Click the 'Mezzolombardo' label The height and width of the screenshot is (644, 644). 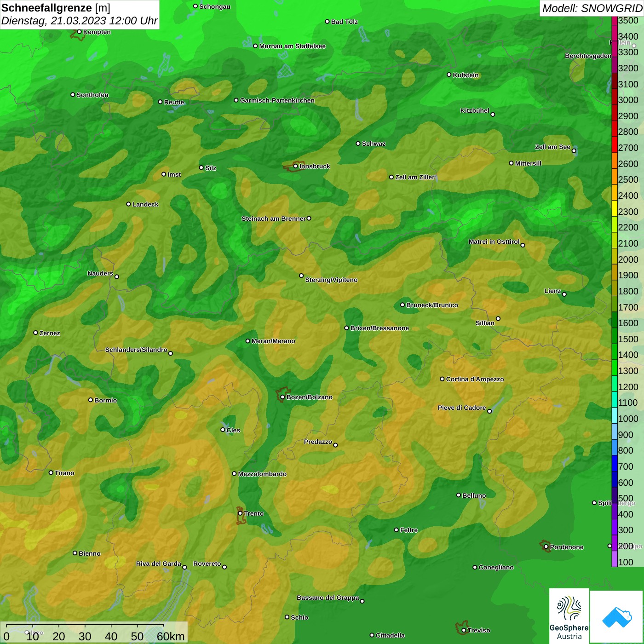[x=262, y=474]
